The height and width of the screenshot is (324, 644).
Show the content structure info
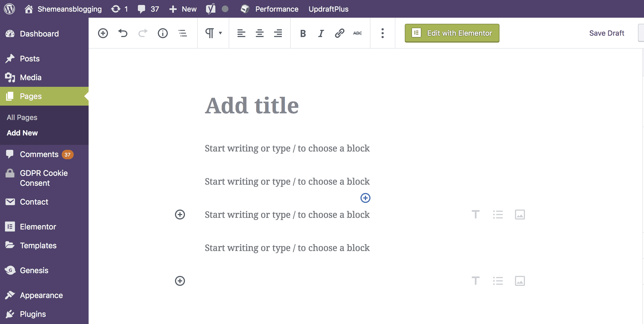(x=163, y=33)
